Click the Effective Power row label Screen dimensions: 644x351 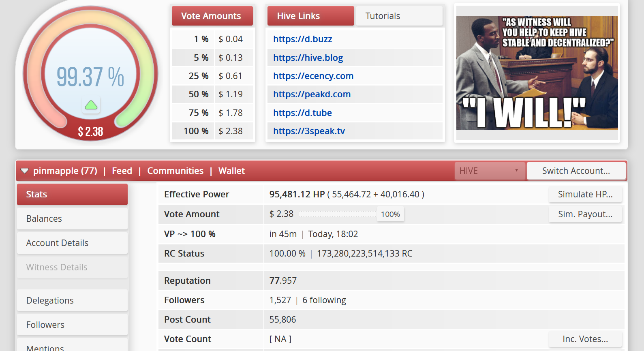197,194
